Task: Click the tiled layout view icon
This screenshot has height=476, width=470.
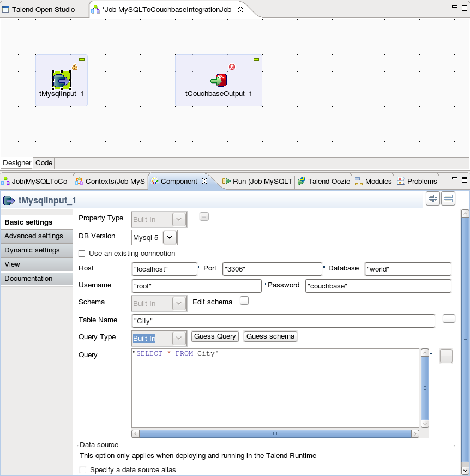Action: (x=433, y=199)
